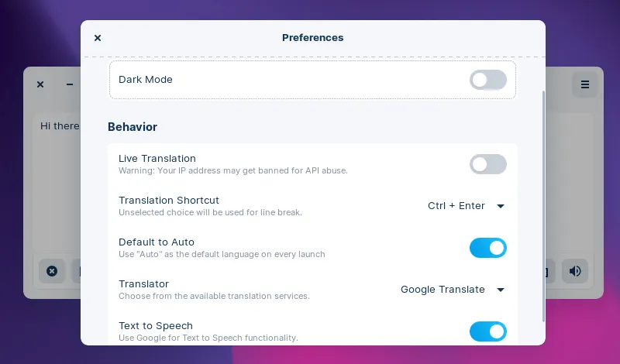Image resolution: width=620 pixels, height=364 pixels.
Task: Turn on Live Translation
Action: tap(487, 164)
